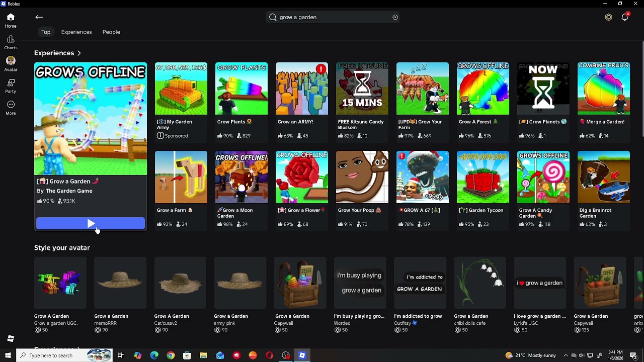Launch Microsoft Edge from the taskbar
Screen dimensions: 644x362
154,355
